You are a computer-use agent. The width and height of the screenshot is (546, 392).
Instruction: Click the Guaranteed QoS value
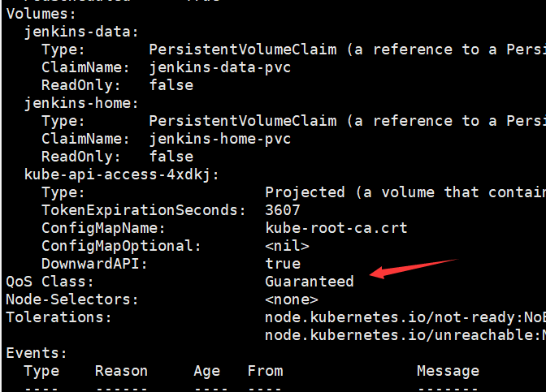tap(310, 282)
